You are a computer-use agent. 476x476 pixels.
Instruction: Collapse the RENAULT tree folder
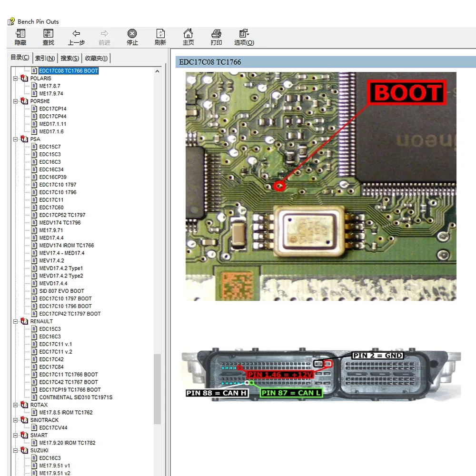tap(16, 321)
